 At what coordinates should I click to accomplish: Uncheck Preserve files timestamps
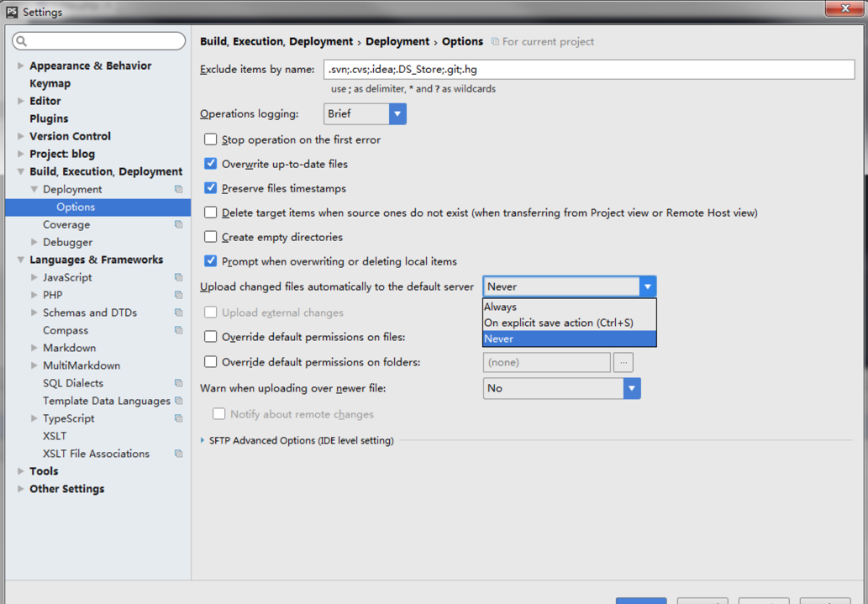click(210, 188)
